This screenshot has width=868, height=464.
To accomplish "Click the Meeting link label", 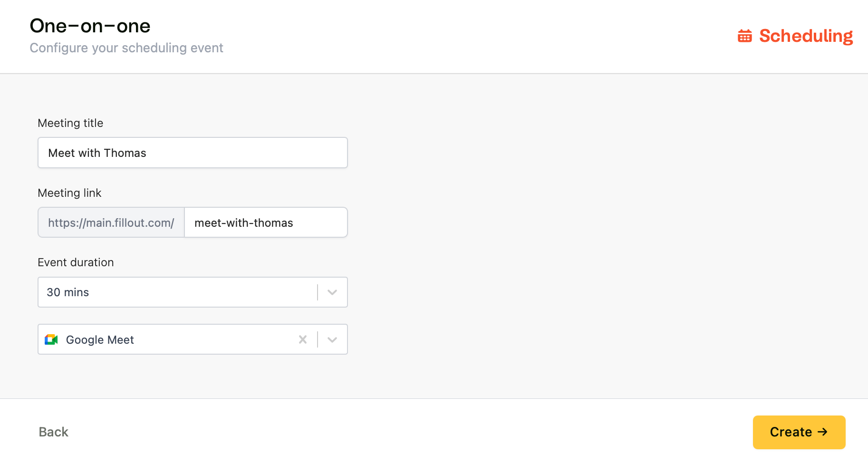I will point(69,193).
